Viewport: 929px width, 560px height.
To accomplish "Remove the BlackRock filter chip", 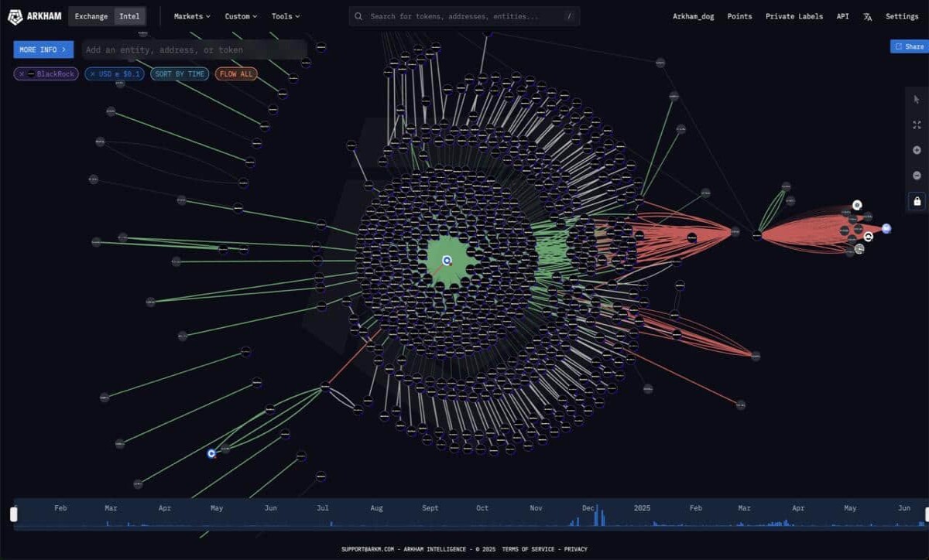I will (x=22, y=74).
